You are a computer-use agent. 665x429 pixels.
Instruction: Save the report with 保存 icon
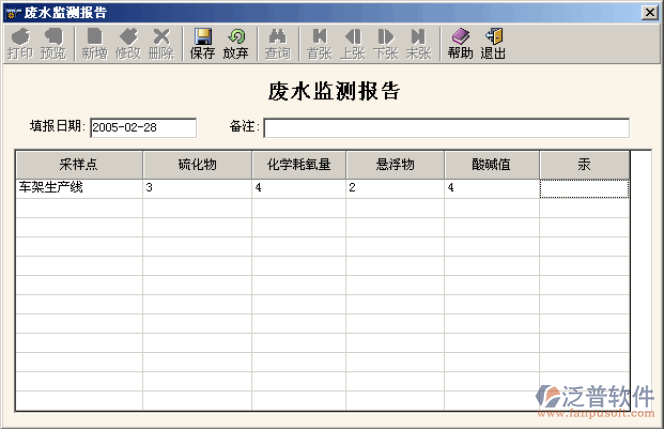coord(203,44)
